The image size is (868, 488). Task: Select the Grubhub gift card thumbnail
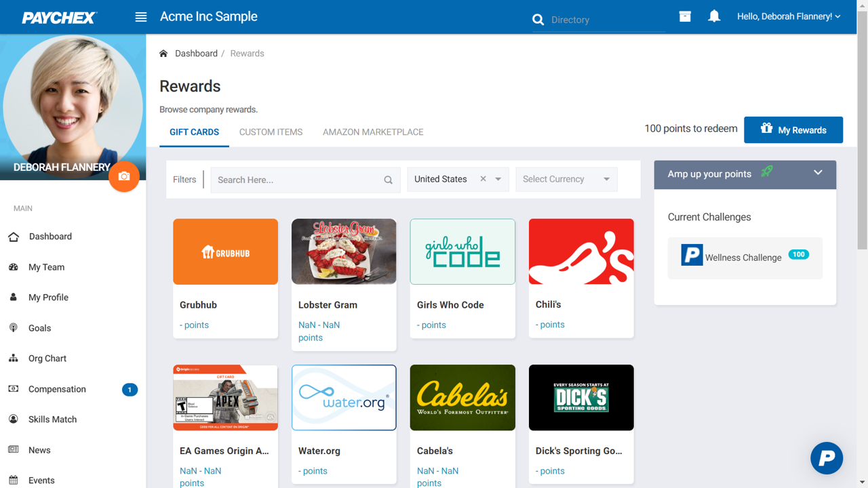(225, 251)
